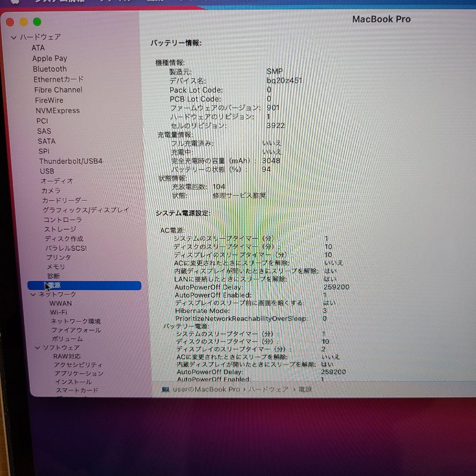Click the バッテリー情報 heading

pos(176,43)
